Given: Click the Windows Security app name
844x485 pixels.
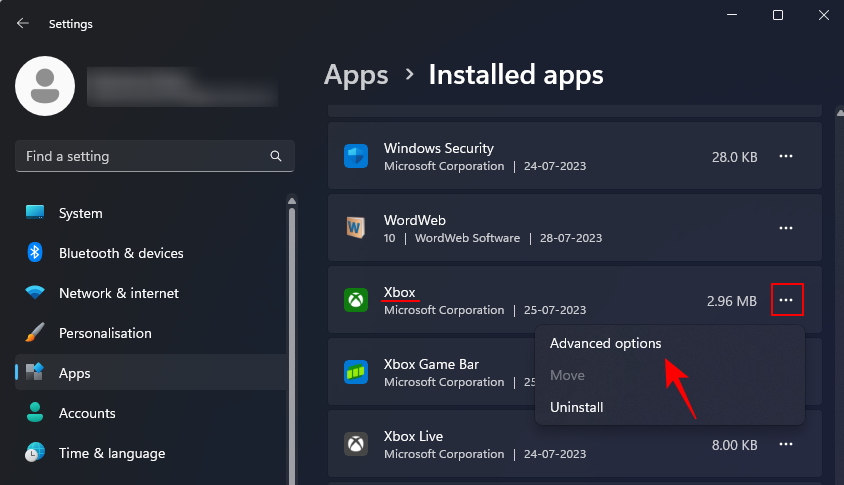Looking at the screenshot, I should point(439,148).
